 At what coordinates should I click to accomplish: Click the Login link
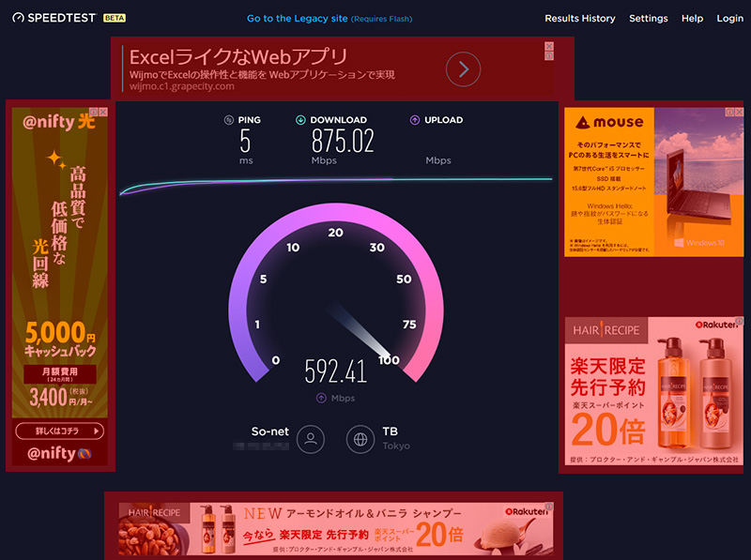[x=729, y=19]
